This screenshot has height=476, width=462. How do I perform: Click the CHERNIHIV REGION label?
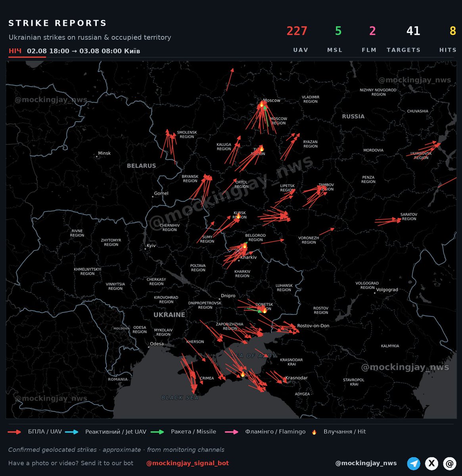(169, 228)
